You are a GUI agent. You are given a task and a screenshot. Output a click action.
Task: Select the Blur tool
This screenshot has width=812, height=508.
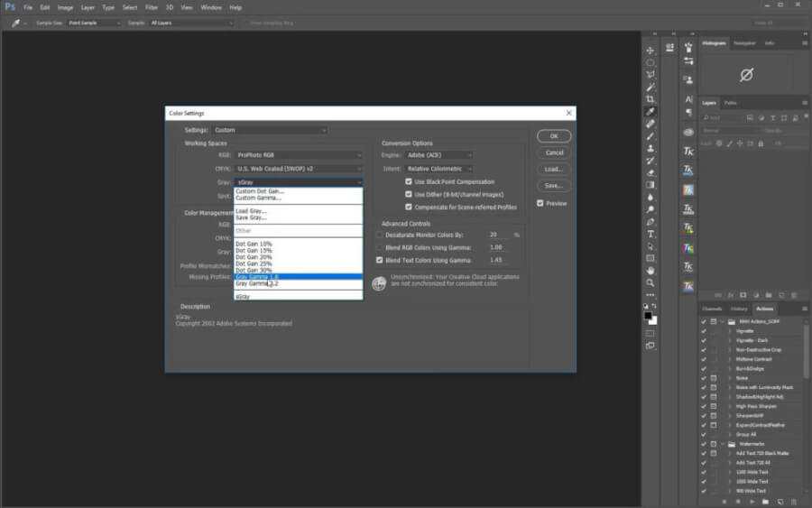[x=650, y=198]
